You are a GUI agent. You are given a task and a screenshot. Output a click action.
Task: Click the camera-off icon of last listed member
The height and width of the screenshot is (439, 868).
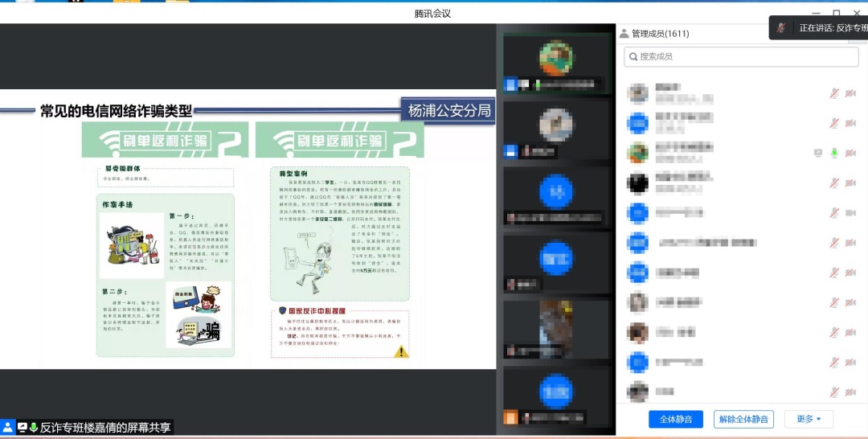point(850,392)
